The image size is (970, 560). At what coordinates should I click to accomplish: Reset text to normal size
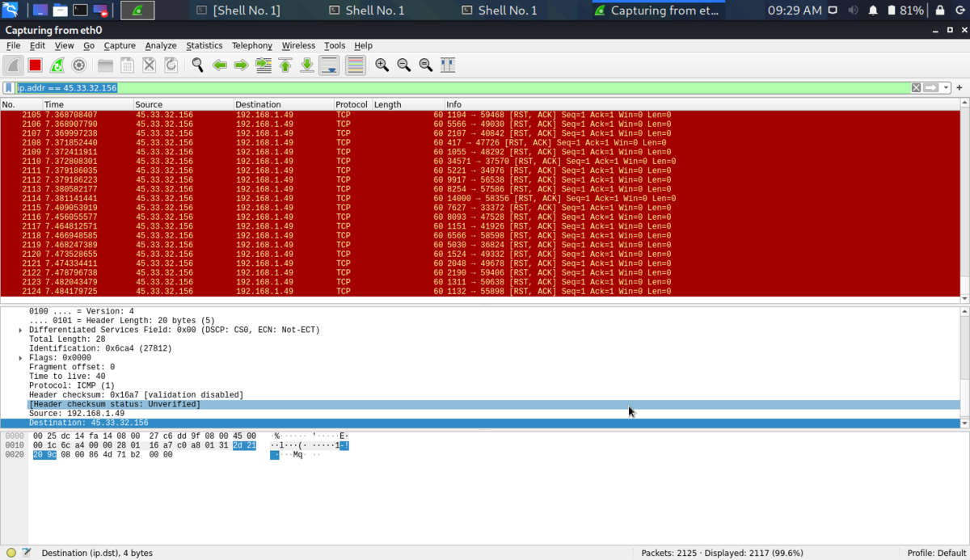(x=425, y=65)
